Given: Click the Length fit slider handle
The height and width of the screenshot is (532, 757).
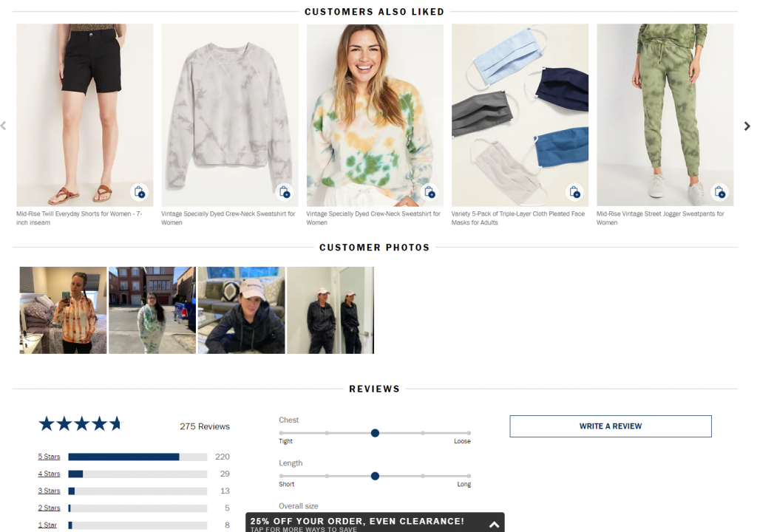Looking at the screenshot, I should (375, 476).
